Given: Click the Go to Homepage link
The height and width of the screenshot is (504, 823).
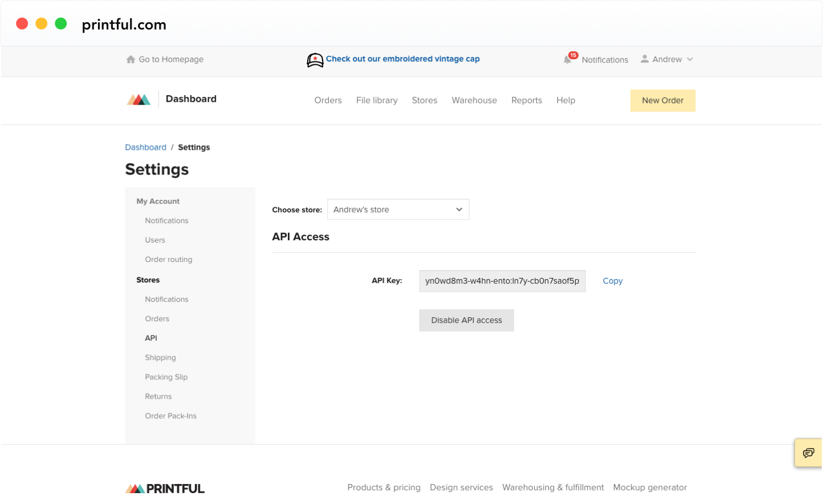Looking at the screenshot, I should [x=171, y=59].
